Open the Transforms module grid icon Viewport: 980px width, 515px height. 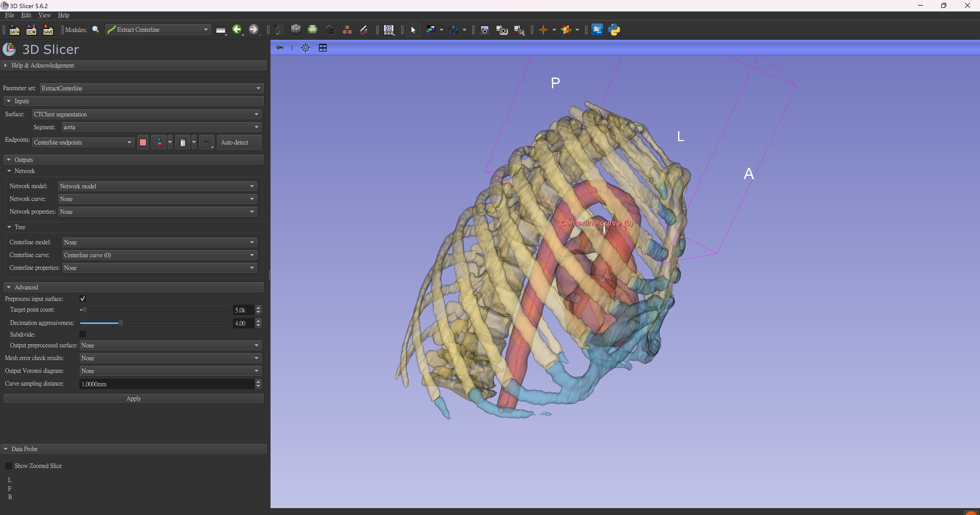click(330, 30)
